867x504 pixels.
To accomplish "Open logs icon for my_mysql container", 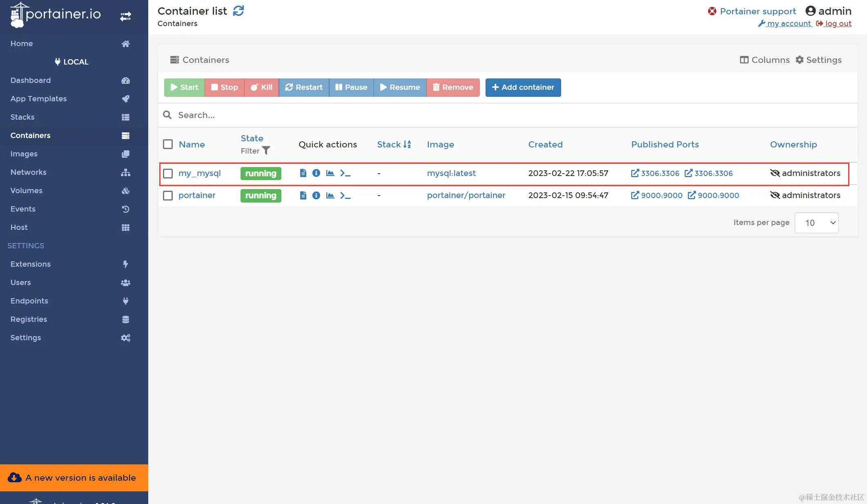I will tap(303, 173).
